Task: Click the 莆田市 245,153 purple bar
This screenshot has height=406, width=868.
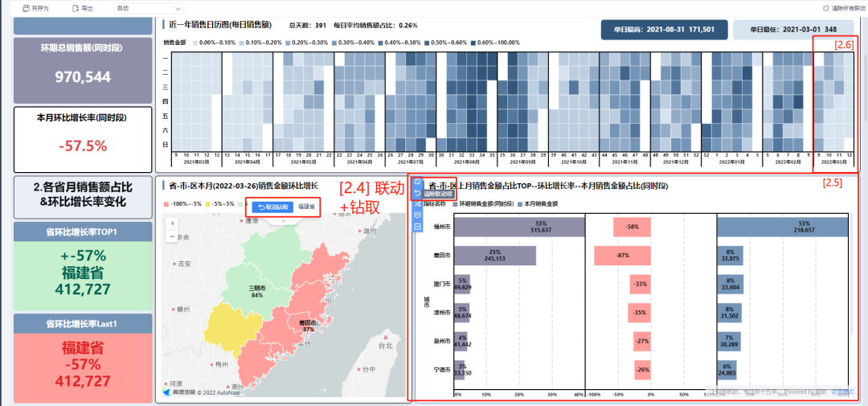Action: (495, 255)
